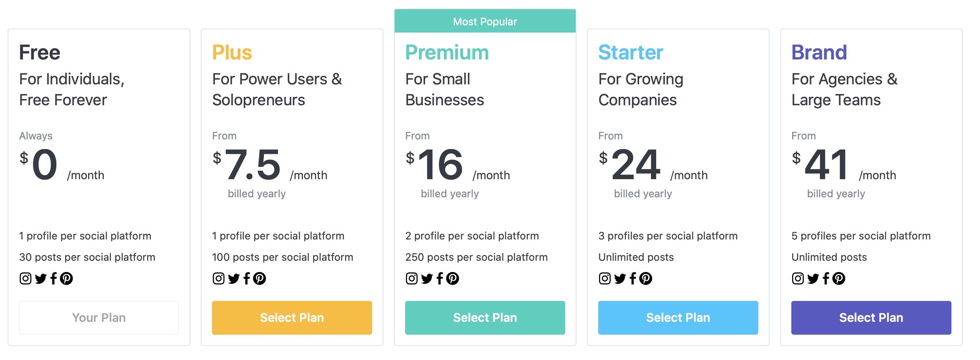Viewport: 980px width, 360px height.
Task: Pick the Brand plan via purple button
Action: click(871, 317)
